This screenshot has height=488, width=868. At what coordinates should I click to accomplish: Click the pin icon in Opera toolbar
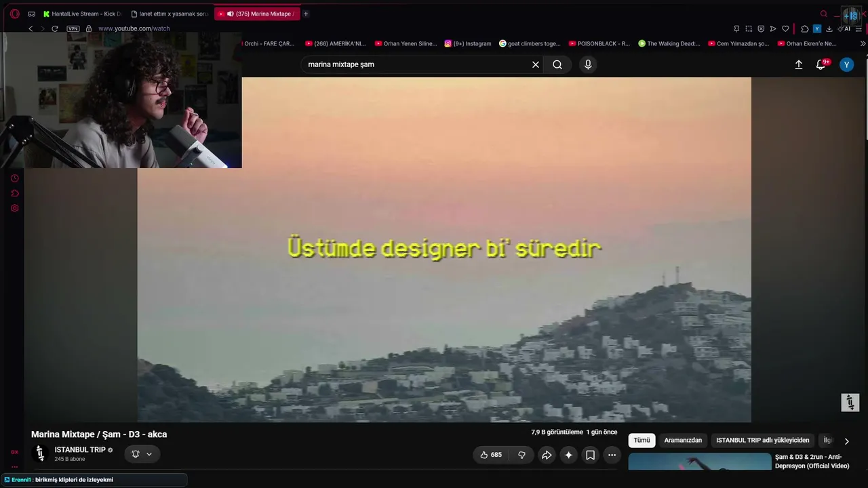[x=736, y=28]
